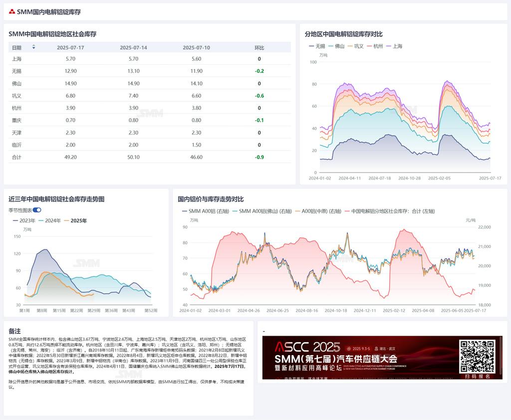Click the 46.60 total value
The height and width of the screenshot is (420, 511).
tap(196, 157)
